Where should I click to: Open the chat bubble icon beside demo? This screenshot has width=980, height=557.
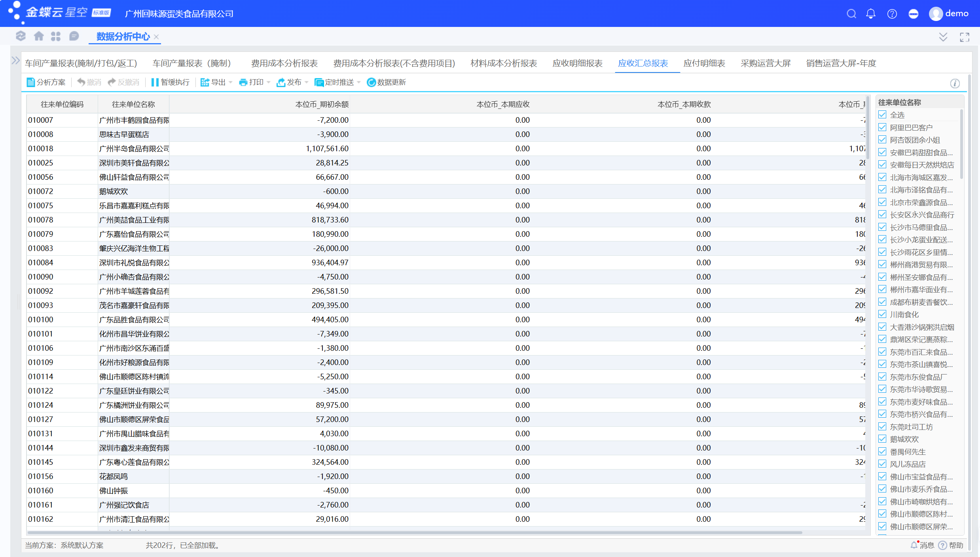(914, 14)
